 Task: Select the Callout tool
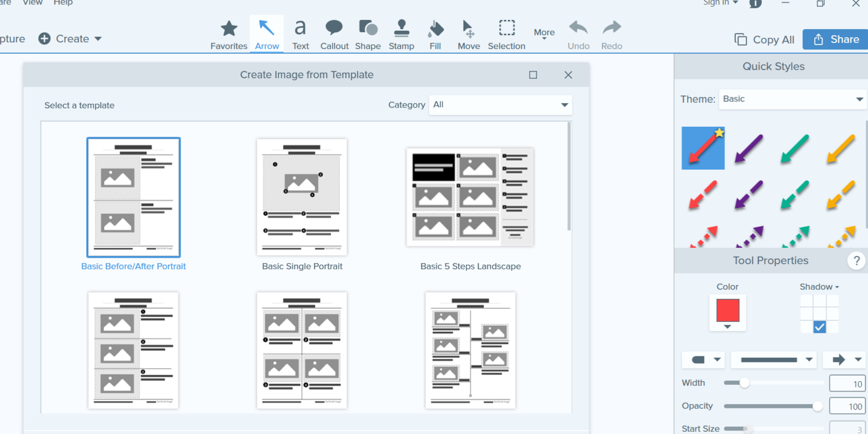click(334, 34)
